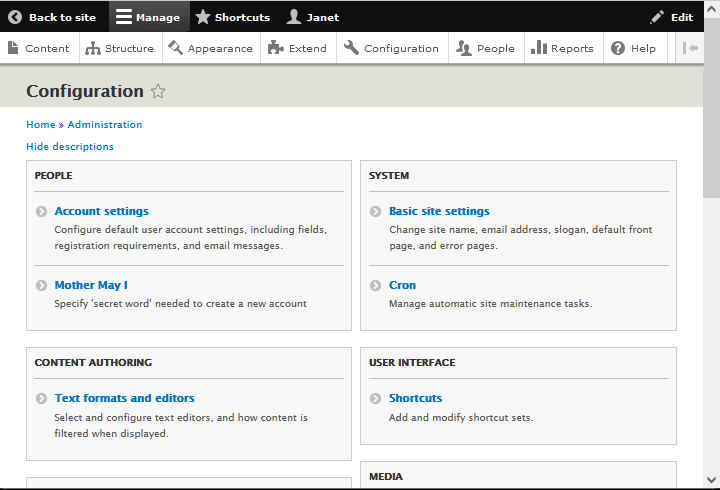Screen dimensions: 720x490
Task: Click the toolbar orientation toggle arrow icon
Action: [x=690, y=48]
